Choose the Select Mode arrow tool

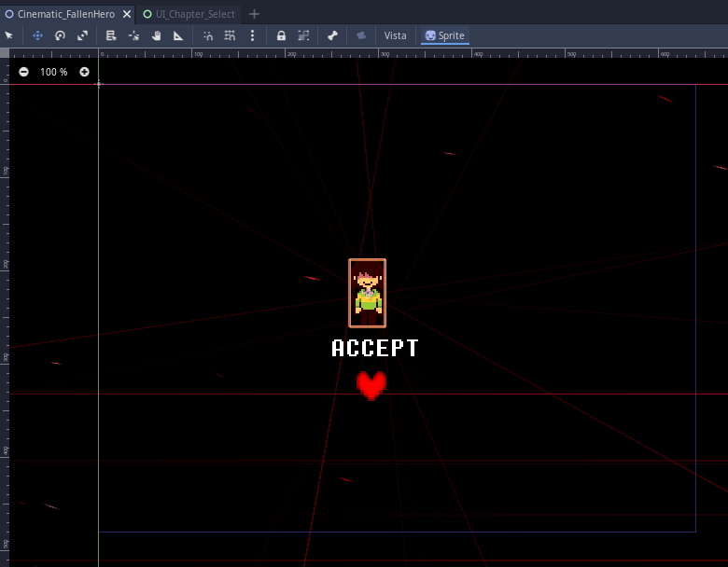click(x=8, y=35)
